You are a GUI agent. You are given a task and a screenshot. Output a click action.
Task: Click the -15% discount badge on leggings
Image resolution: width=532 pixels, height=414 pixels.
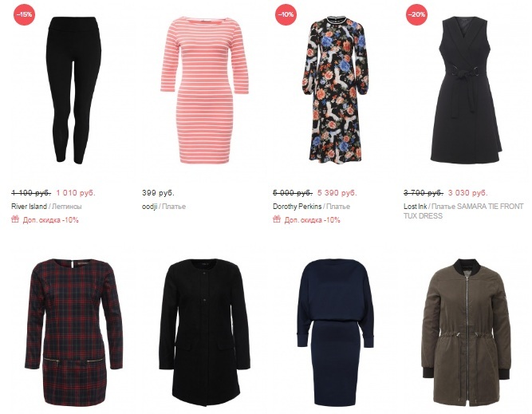click(25, 14)
